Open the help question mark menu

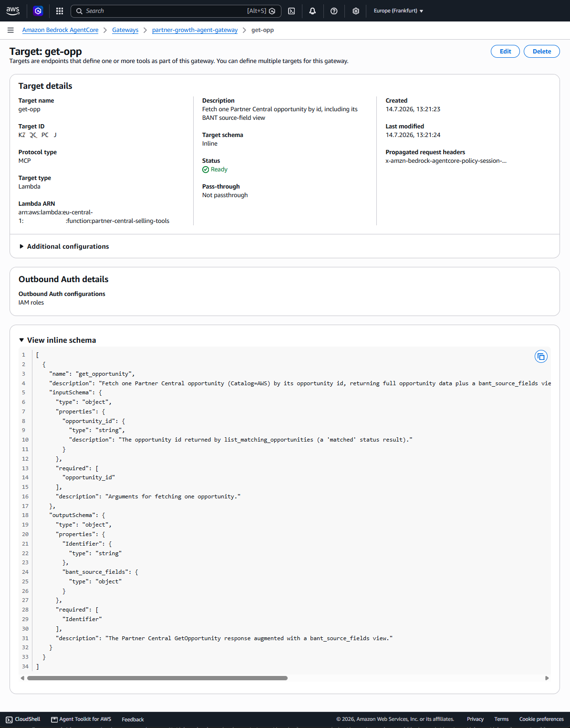334,11
